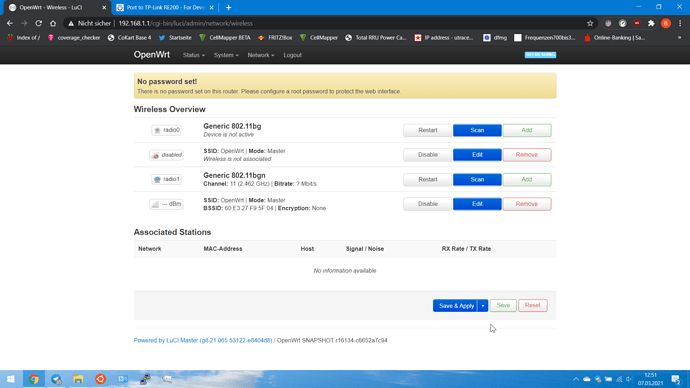The height and width of the screenshot is (388, 690).
Task: Open the IP address utrace bookmark
Action: pos(444,38)
